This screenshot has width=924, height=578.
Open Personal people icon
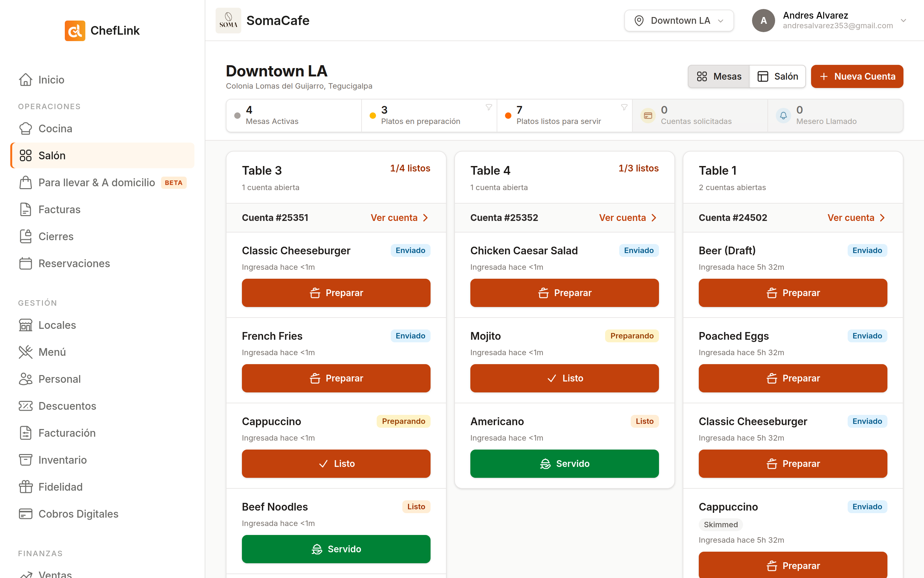click(26, 379)
